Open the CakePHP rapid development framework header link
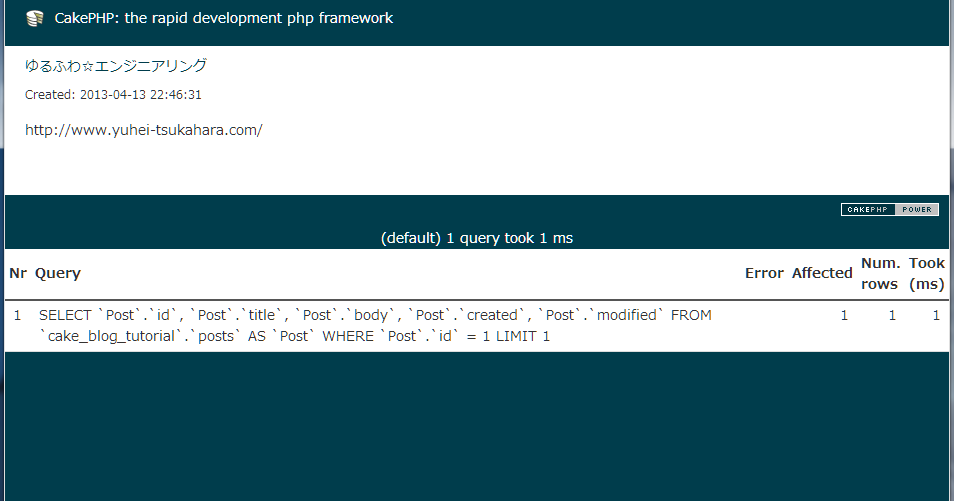The image size is (954, 501). click(223, 18)
